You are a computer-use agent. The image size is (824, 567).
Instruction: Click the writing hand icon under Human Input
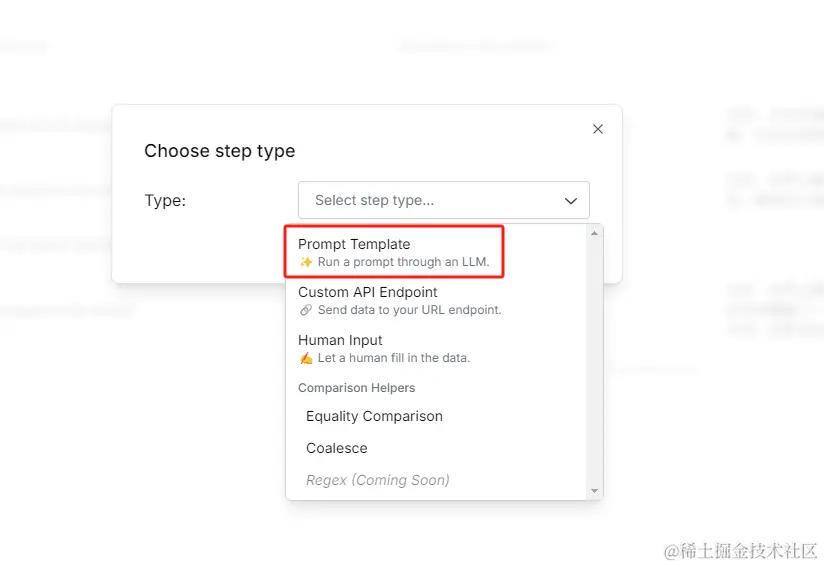tap(306, 358)
